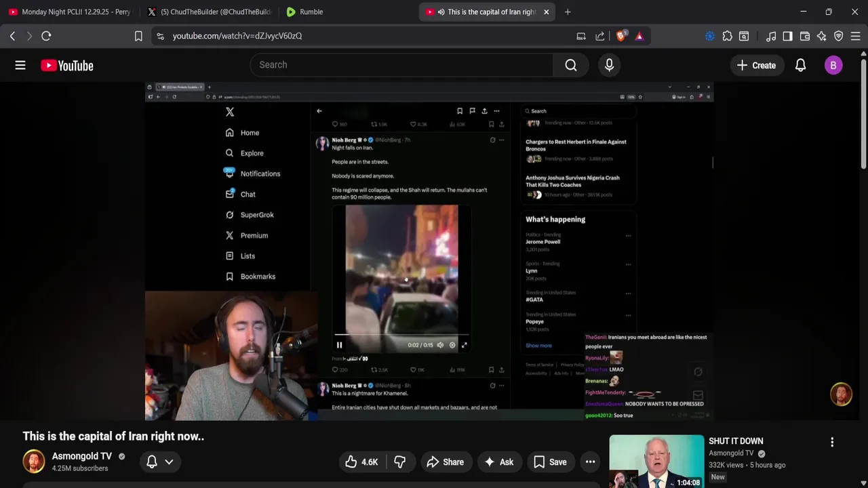Share this video
The width and height of the screenshot is (868, 488).
pos(445,462)
